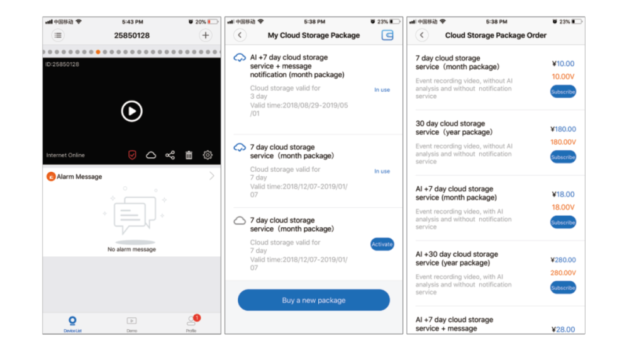Tap the red shield alarm icon

pyautogui.click(x=132, y=155)
